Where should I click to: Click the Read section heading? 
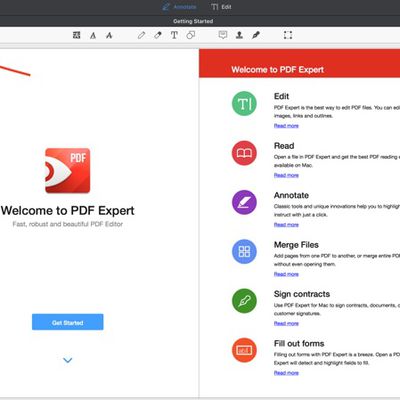pyautogui.click(x=284, y=146)
